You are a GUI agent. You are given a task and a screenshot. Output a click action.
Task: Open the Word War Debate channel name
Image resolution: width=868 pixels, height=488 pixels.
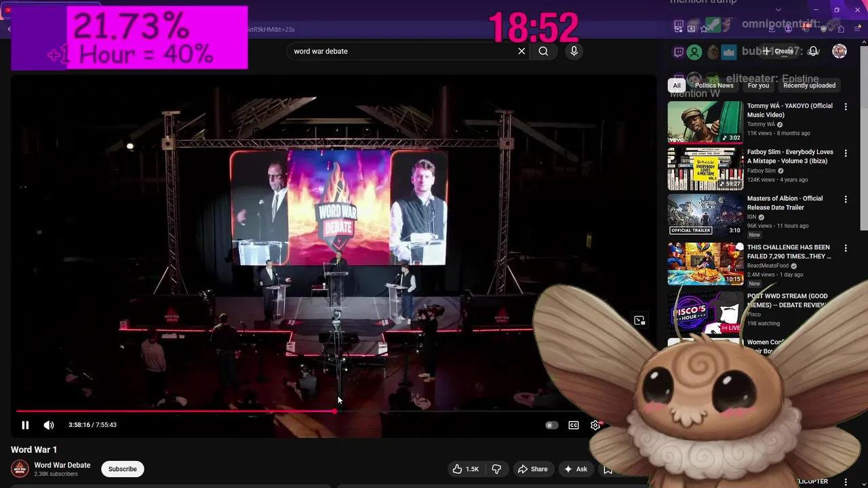click(x=62, y=465)
